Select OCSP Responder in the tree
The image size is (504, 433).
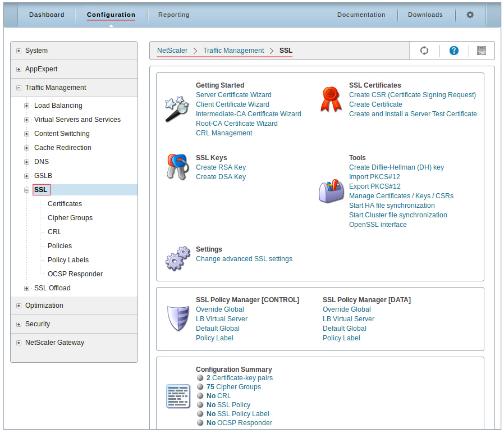75,274
